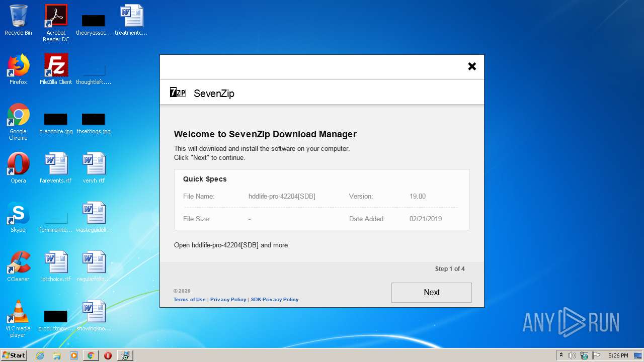Open Windows Explorer folder in taskbar
This screenshot has height=362, width=644.
click(x=57, y=355)
